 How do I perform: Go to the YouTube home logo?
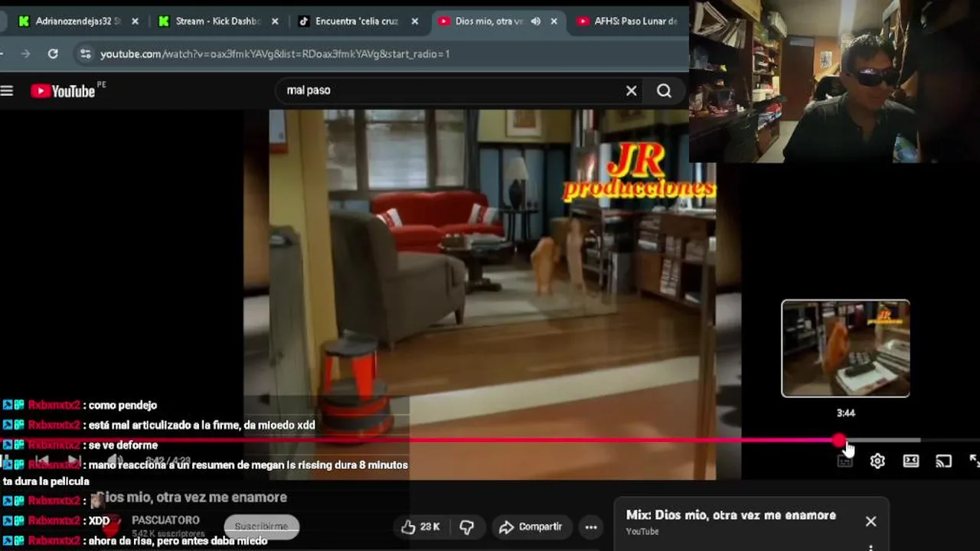click(x=63, y=91)
